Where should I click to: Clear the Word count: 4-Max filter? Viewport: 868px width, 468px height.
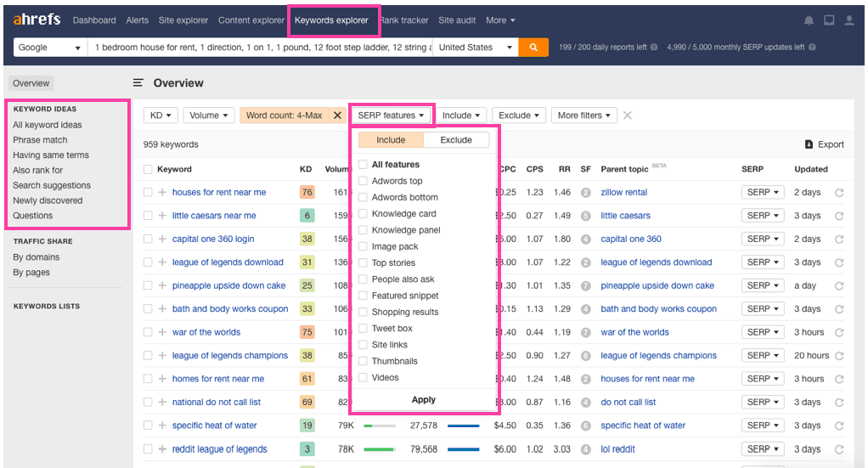pos(337,116)
